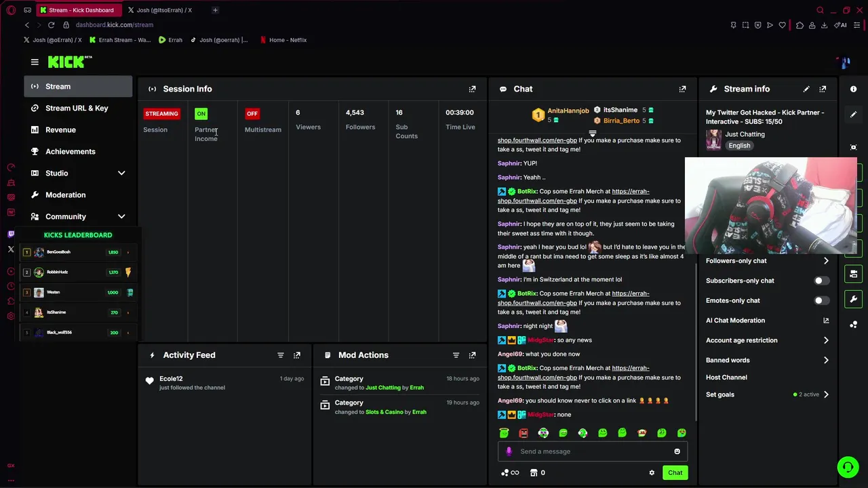Go back in the browser
The height and width of the screenshot is (488, 868).
tap(27, 25)
